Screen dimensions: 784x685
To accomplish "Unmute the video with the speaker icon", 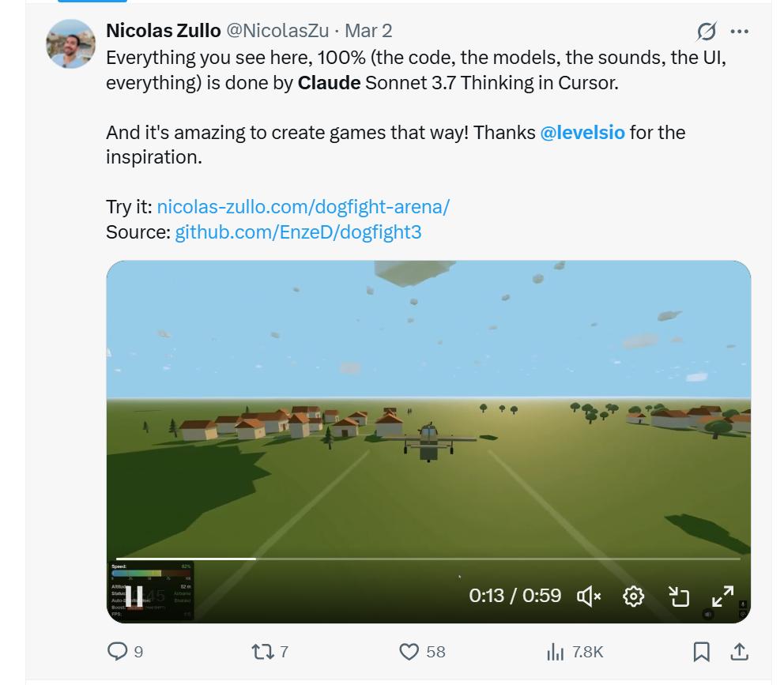I will pos(589,596).
